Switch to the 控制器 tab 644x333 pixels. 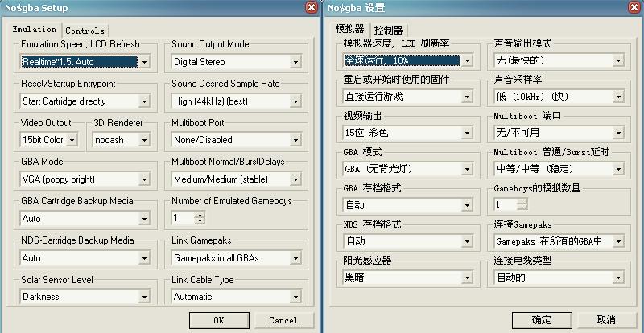tap(389, 31)
